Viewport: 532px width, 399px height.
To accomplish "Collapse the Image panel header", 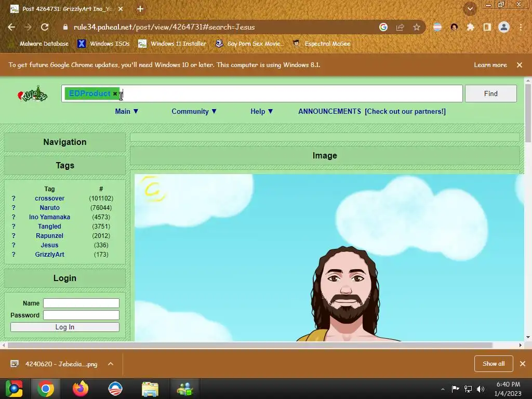I will (325, 156).
